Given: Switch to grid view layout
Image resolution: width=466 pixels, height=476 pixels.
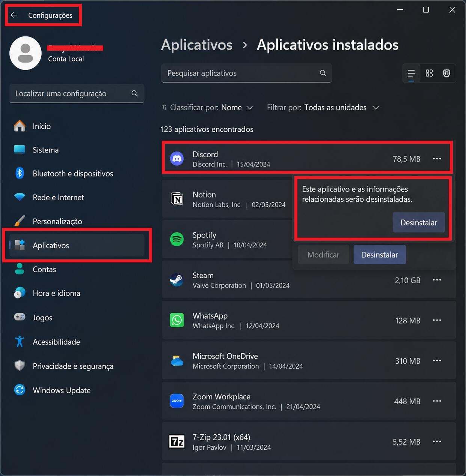Looking at the screenshot, I should 429,73.
